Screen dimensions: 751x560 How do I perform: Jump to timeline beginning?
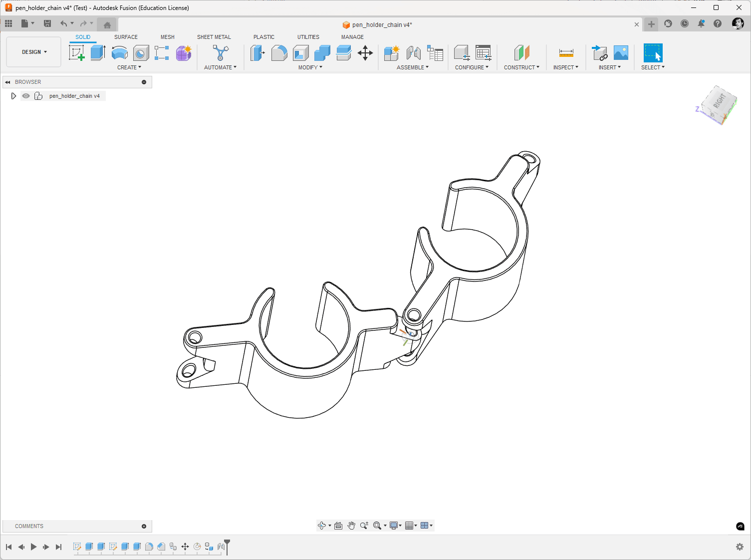[8, 547]
